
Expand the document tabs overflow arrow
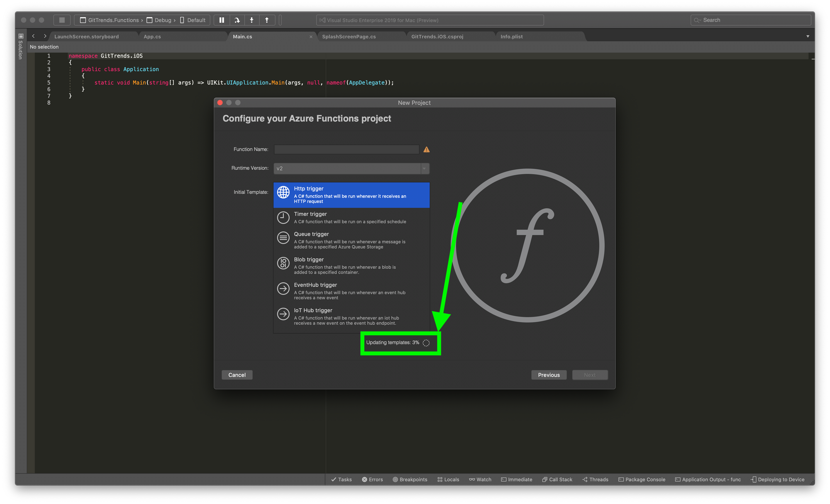point(808,37)
